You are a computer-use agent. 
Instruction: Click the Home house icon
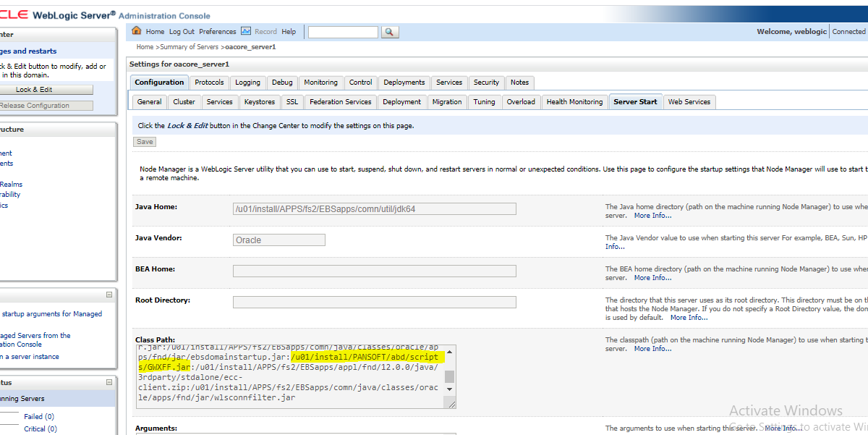click(x=136, y=31)
